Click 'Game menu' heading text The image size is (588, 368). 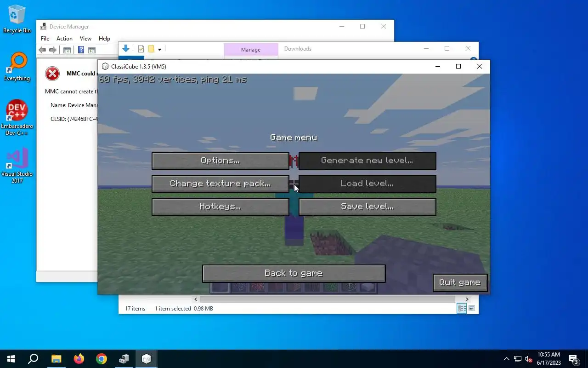[x=294, y=138]
